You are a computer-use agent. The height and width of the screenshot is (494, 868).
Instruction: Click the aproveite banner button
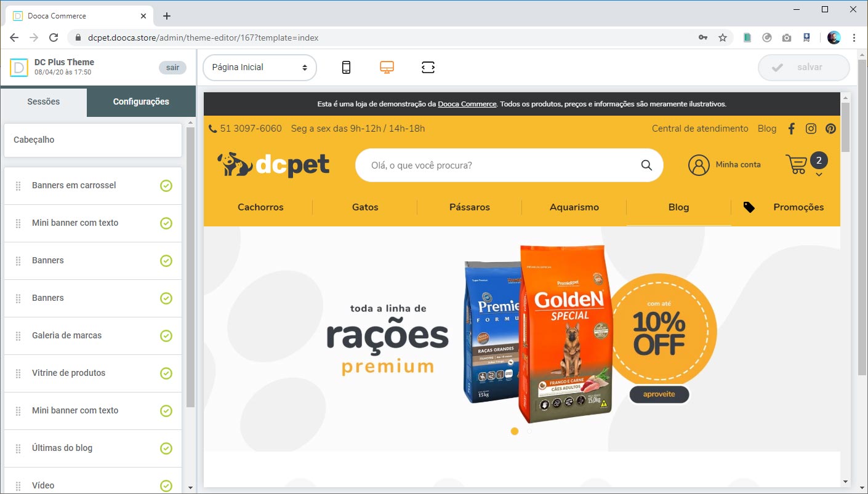pyautogui.click(x=659, y=394)
